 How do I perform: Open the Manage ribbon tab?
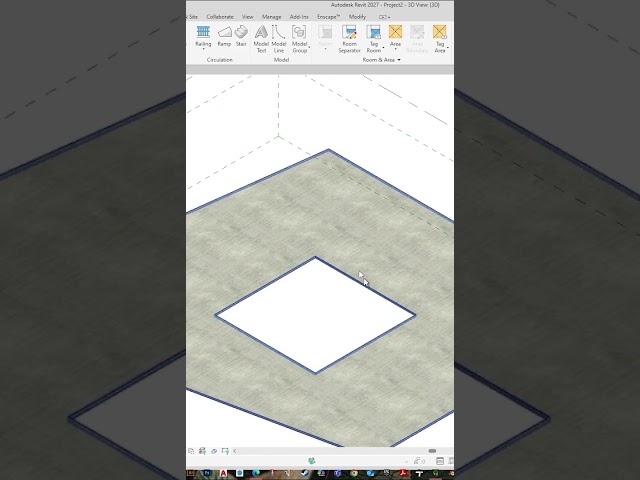pos(271,17)
